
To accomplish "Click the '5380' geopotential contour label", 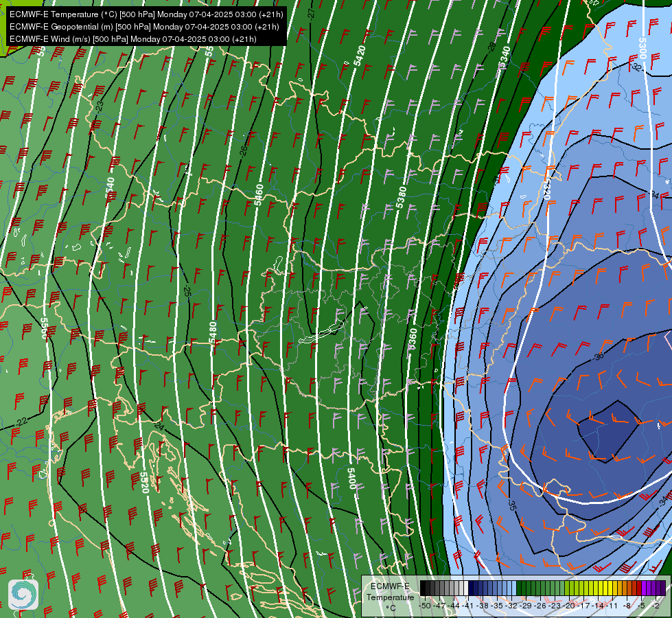I will [401, 197].
